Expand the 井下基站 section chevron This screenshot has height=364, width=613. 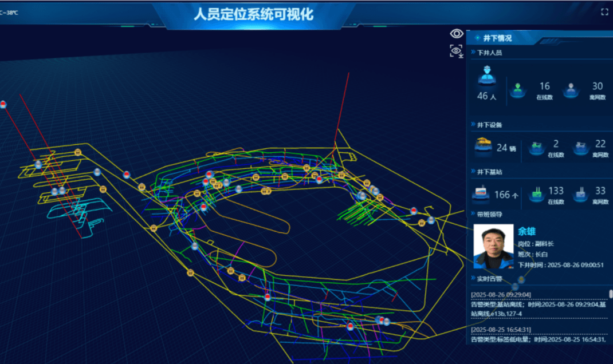point(473,171)
